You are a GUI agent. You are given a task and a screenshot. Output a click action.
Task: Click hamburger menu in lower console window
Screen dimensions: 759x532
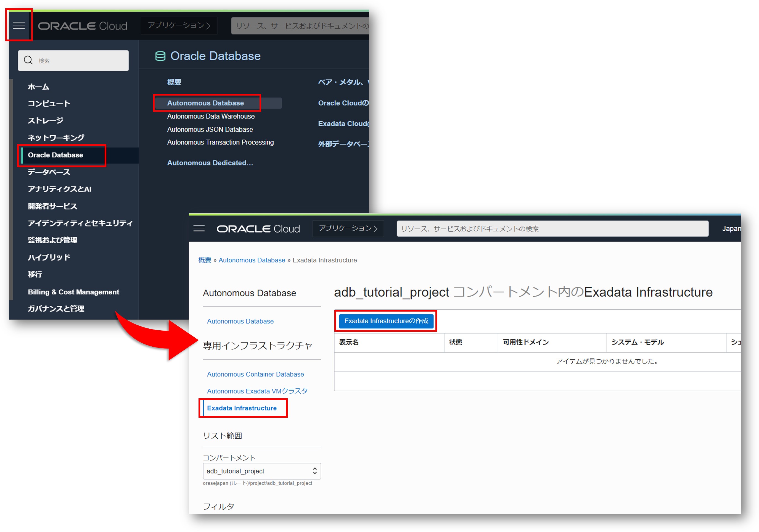[x=199, y=228]
